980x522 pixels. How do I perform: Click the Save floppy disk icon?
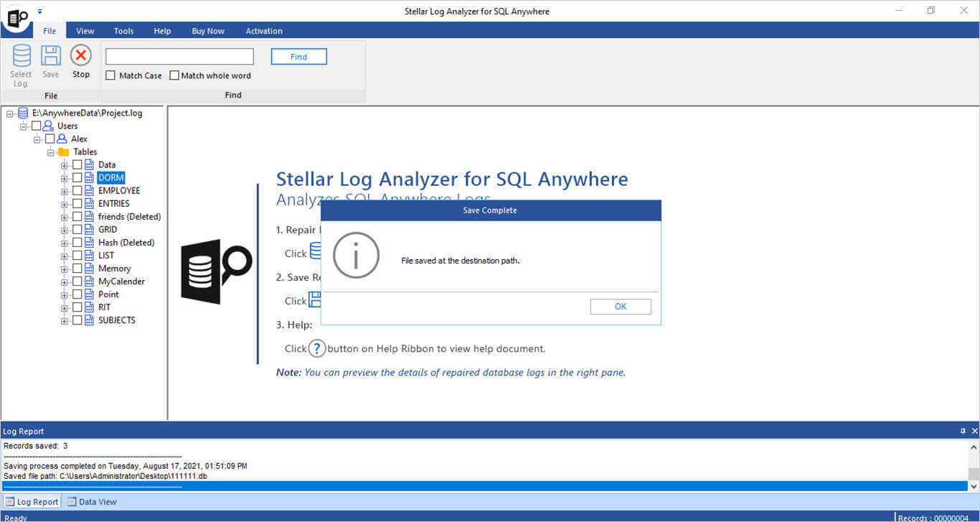pyautogui.click(x=51, y=56)
